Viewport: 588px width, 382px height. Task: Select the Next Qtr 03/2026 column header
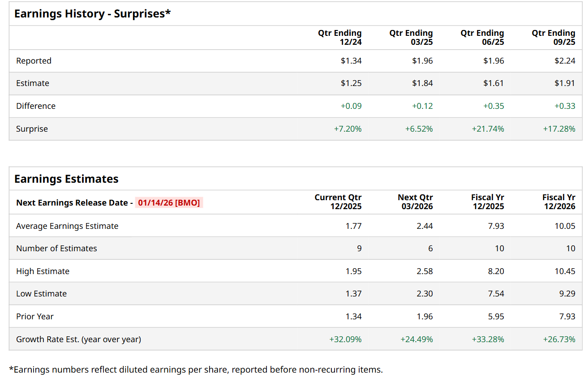[415, 202]
